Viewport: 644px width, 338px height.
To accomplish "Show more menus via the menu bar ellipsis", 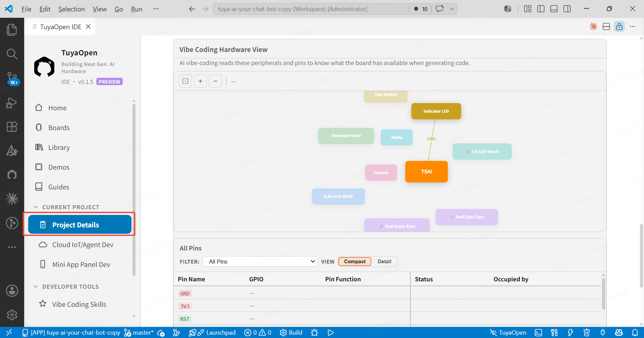I will (x=156, y=9).
